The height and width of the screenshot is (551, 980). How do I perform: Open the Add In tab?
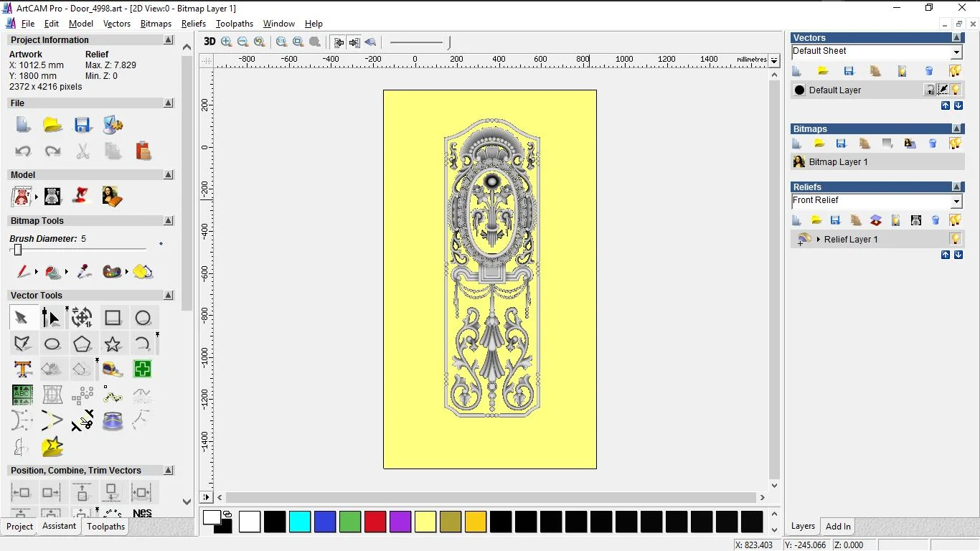[838, 526]
